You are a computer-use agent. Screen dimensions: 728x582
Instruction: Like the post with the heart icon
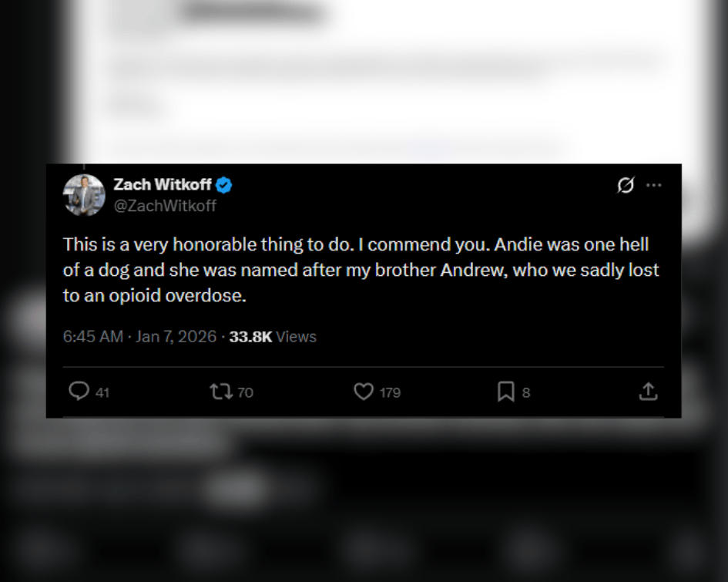coord(364,392)
